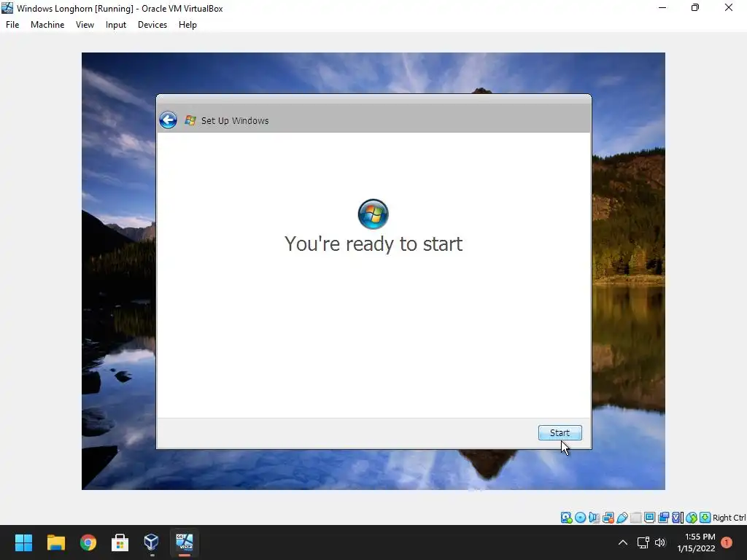Click the Windows orb logo above ready text

point(373,214)
